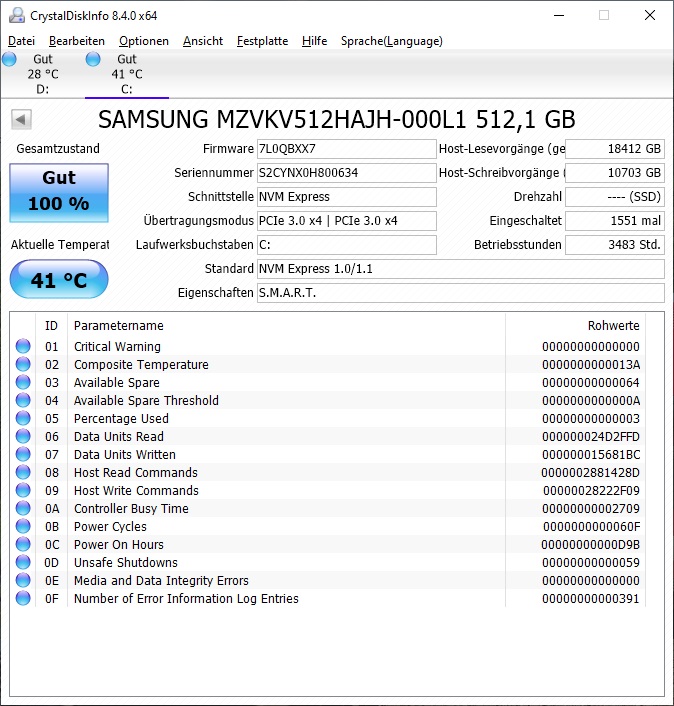Click the status orb of Available Spare row

(23, 382)
